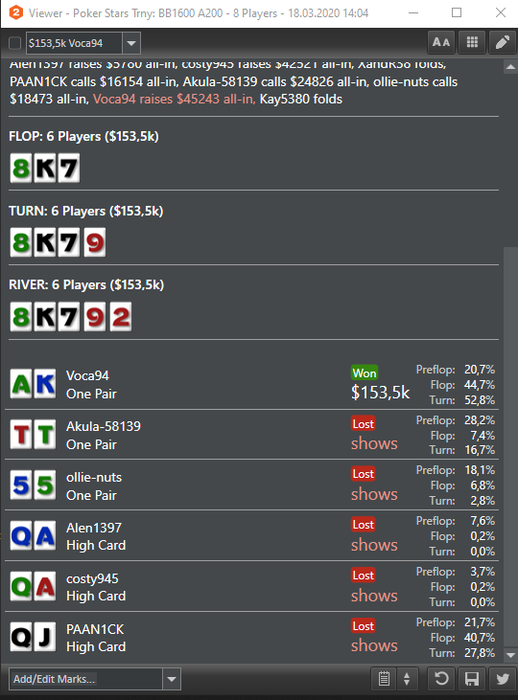518x700 pixels.
Task: Click the red Lost badge for PAAN1CK
Action: coord(363,626)
